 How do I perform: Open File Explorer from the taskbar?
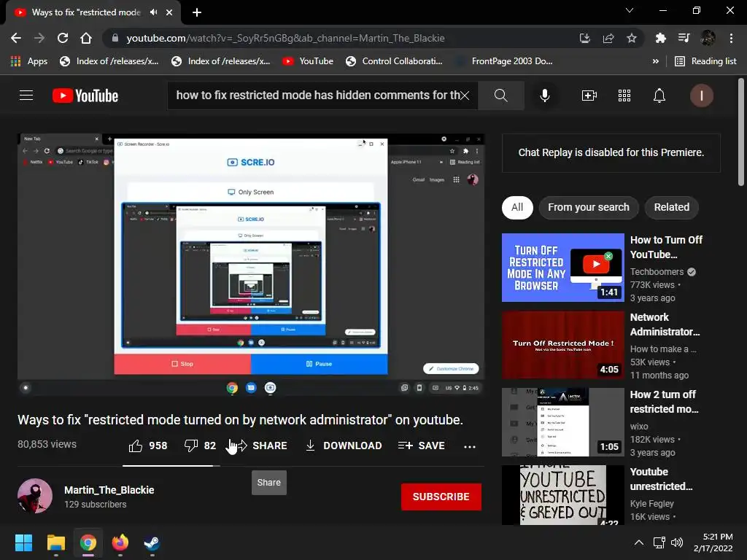[55, 542]
